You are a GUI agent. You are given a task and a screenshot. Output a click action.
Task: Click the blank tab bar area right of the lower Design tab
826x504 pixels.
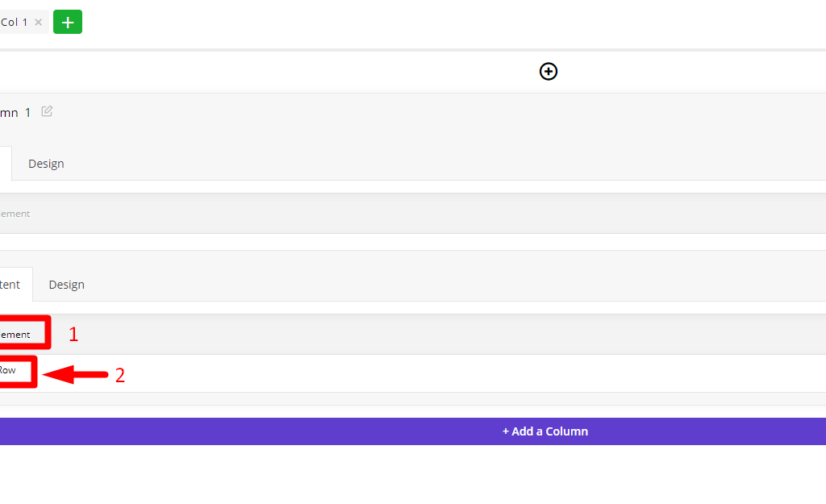[x=462, y=285]
